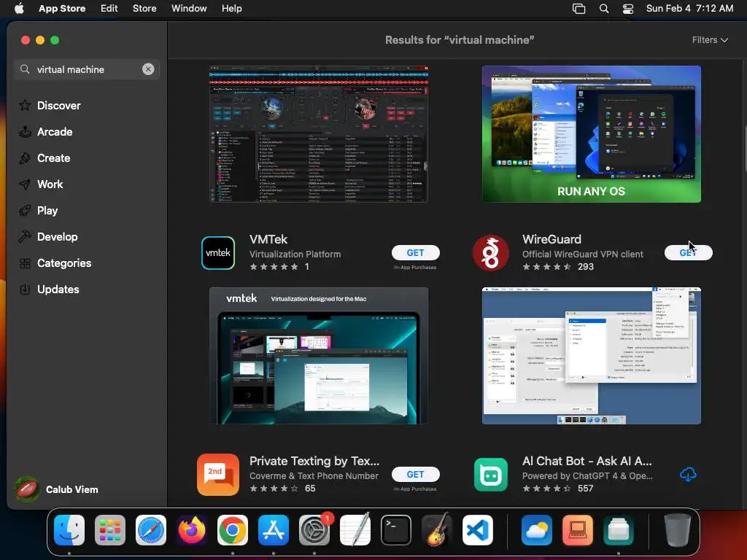The image size is (747, 560).
Task: Open System Settings from the Dock
Action: point(314,530)
